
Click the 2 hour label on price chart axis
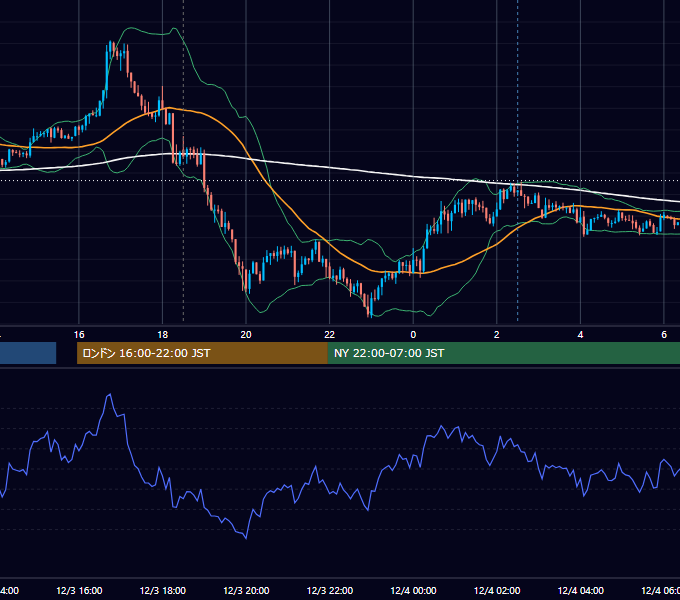coord(497,335)
